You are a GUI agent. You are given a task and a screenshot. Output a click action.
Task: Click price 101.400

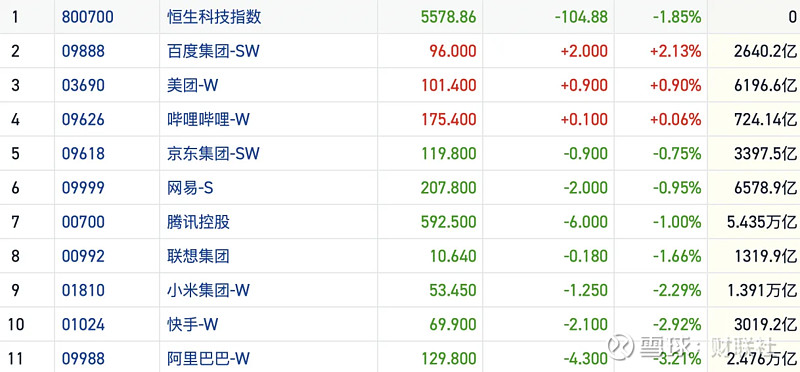[449, 85]
